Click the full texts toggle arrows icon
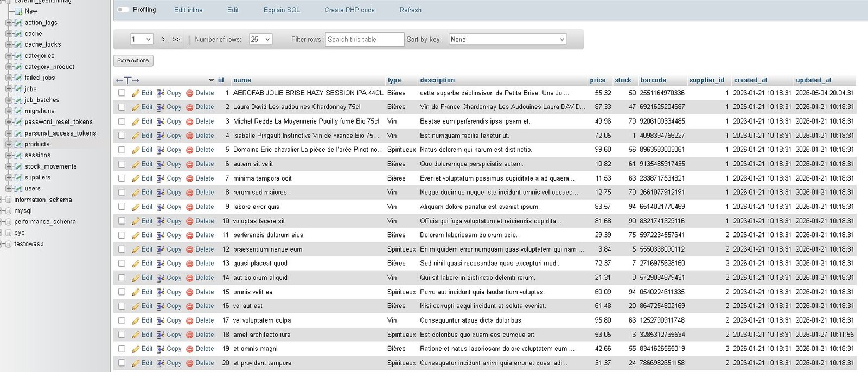 pyautogui.click(x=127, y=80)
